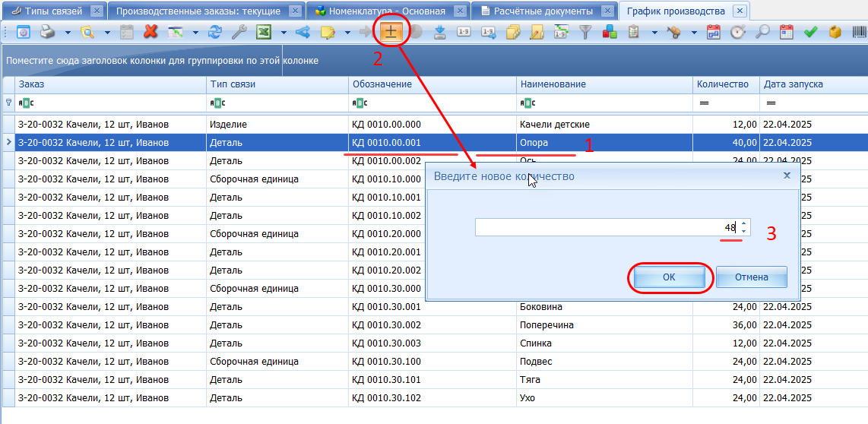Expand the dropdown beside the clipboard icon
The height and width of the screenshot is (424, 868).
click(x=654, y=33)
